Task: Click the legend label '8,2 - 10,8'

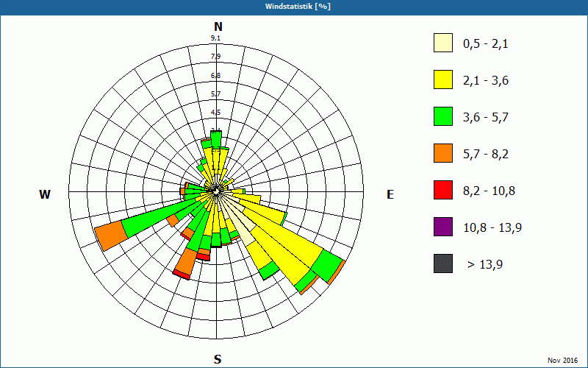Action: point(489,191)
